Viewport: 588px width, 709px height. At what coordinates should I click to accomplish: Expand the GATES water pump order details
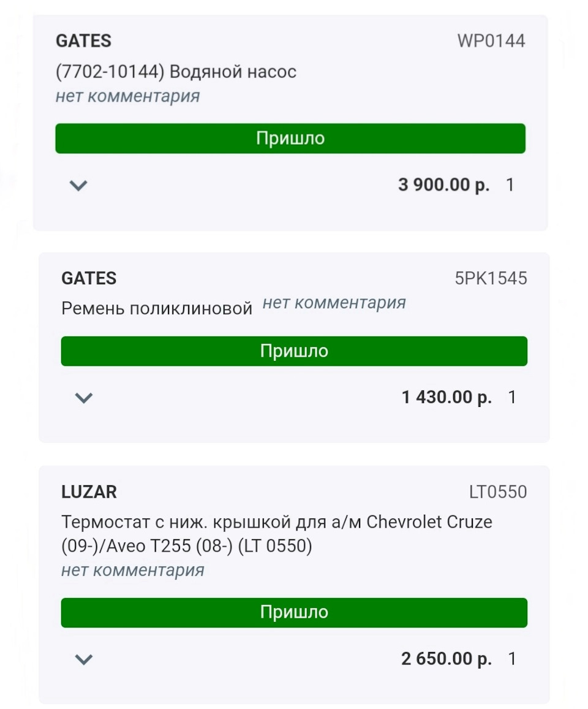(x=79, y=185)
